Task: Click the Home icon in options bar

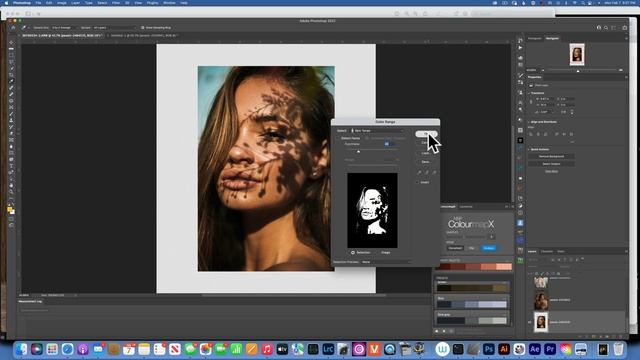Action: [13, 27]
